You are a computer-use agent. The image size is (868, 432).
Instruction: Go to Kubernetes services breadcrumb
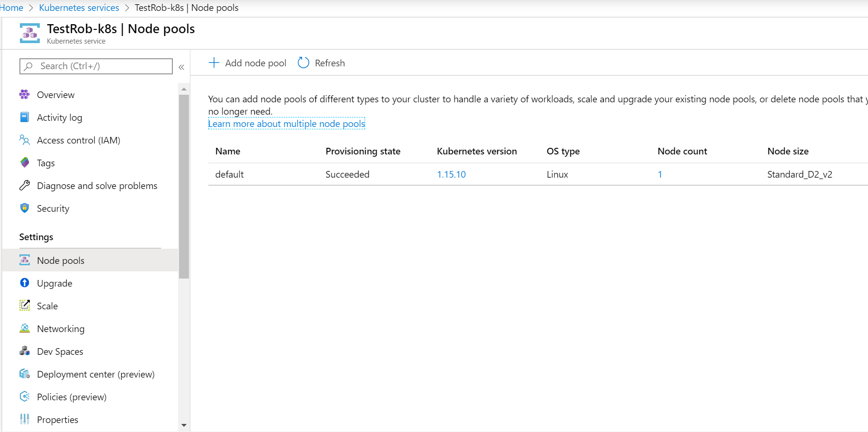79,8
